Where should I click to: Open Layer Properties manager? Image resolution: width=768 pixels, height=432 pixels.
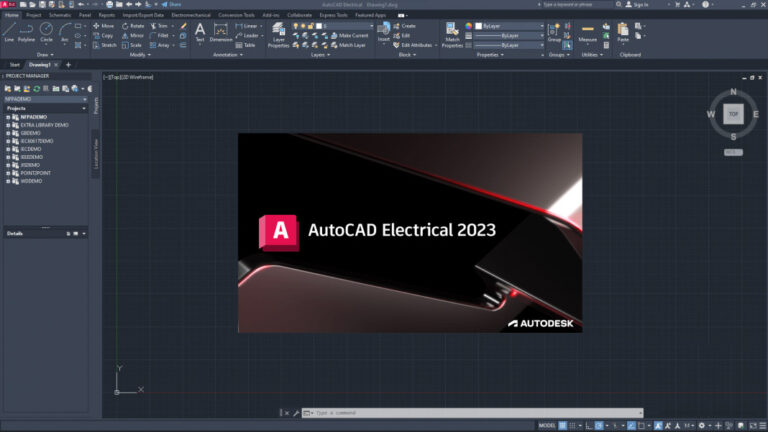pyautogui.click(x=278, y=35)
